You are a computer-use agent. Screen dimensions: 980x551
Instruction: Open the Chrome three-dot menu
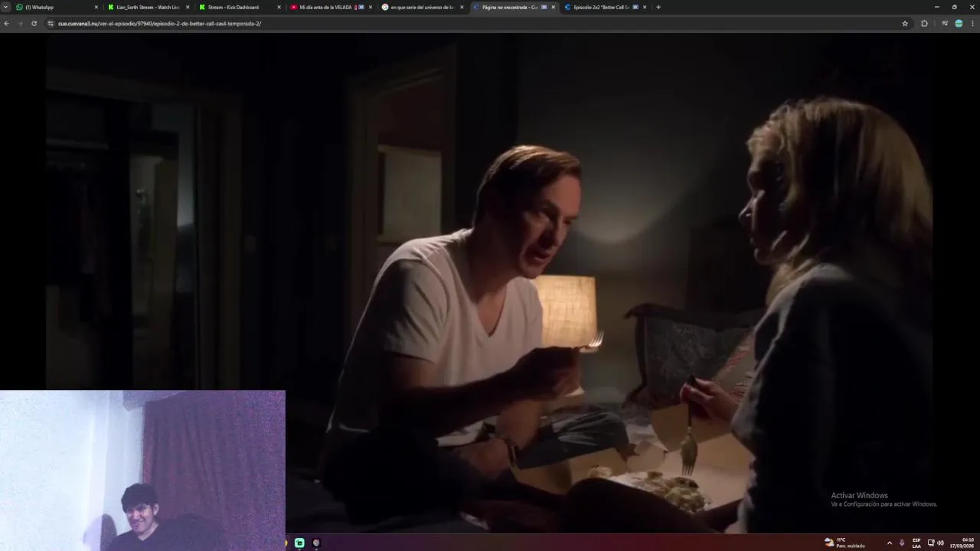(x=973, y=24)
